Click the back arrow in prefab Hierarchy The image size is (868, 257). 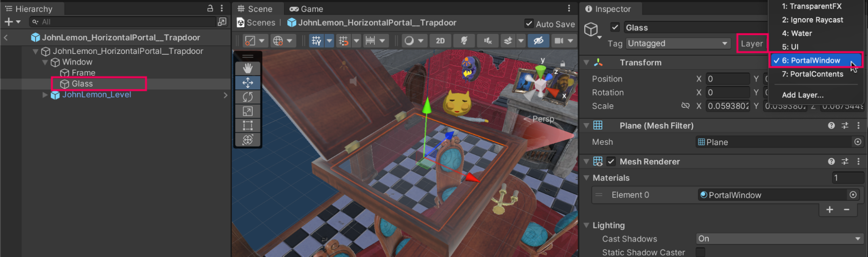click(x=6, y=38)
